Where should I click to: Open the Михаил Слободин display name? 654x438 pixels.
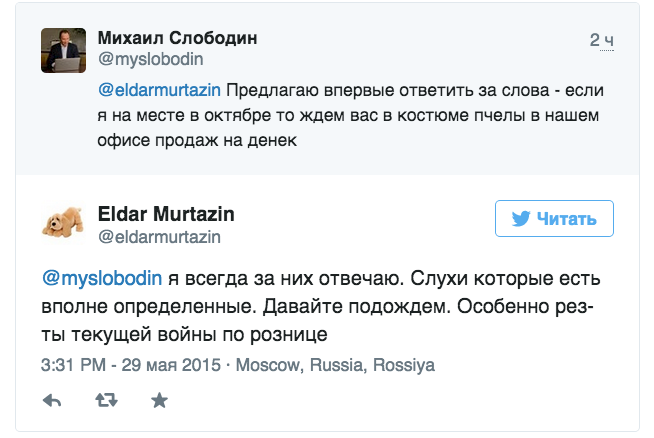[x=177, y=38]
